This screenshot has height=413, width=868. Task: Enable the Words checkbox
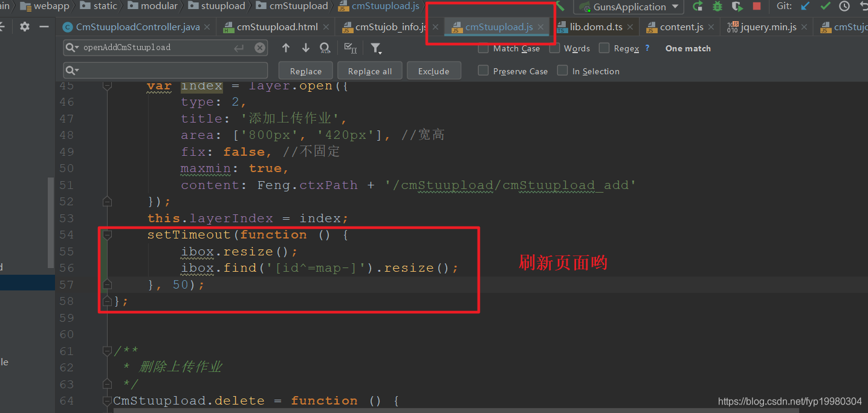click(554, 48)
